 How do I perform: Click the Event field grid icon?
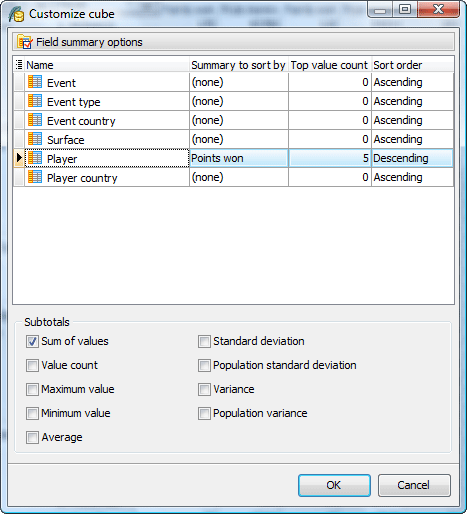coord(35,82)
